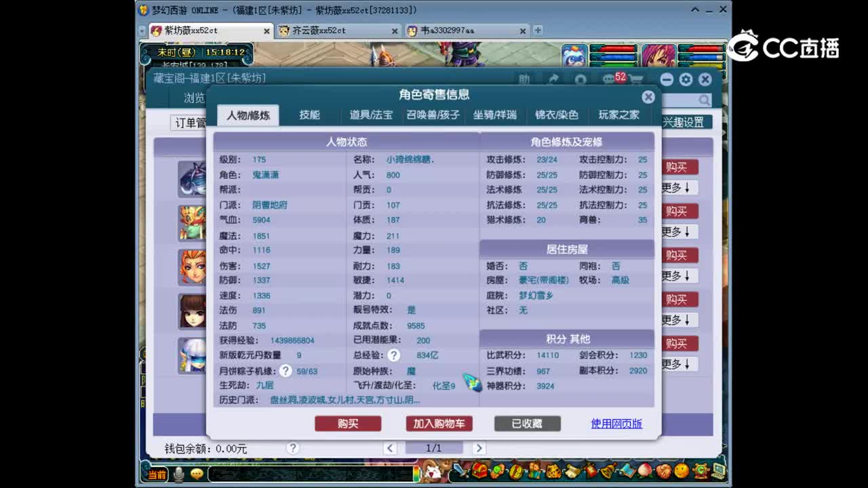Switch to the 技能 tab
Screen dimensions: 868x488
pyautogui.click(x=310, y=115)
